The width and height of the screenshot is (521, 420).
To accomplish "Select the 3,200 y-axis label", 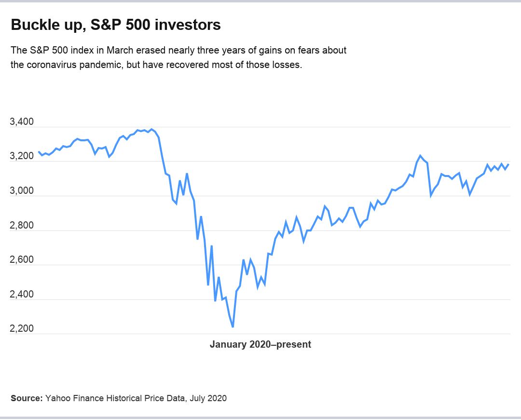I will [22, 157].
